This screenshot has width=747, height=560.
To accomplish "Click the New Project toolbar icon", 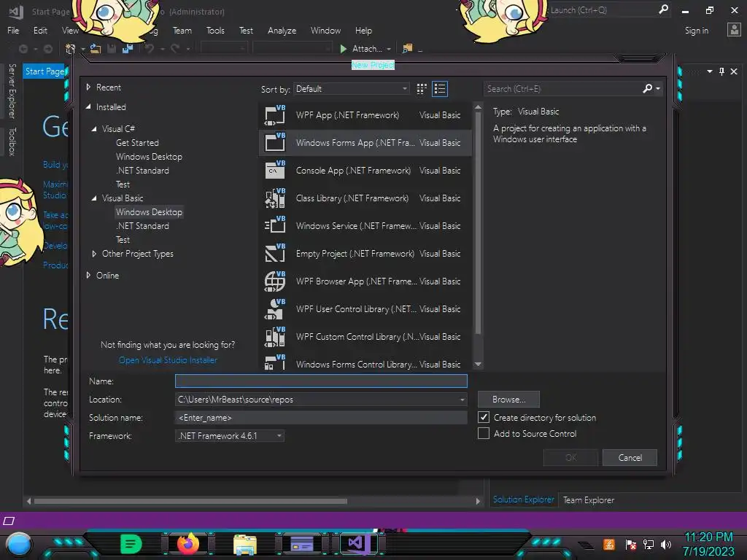I will click(71, 49).
